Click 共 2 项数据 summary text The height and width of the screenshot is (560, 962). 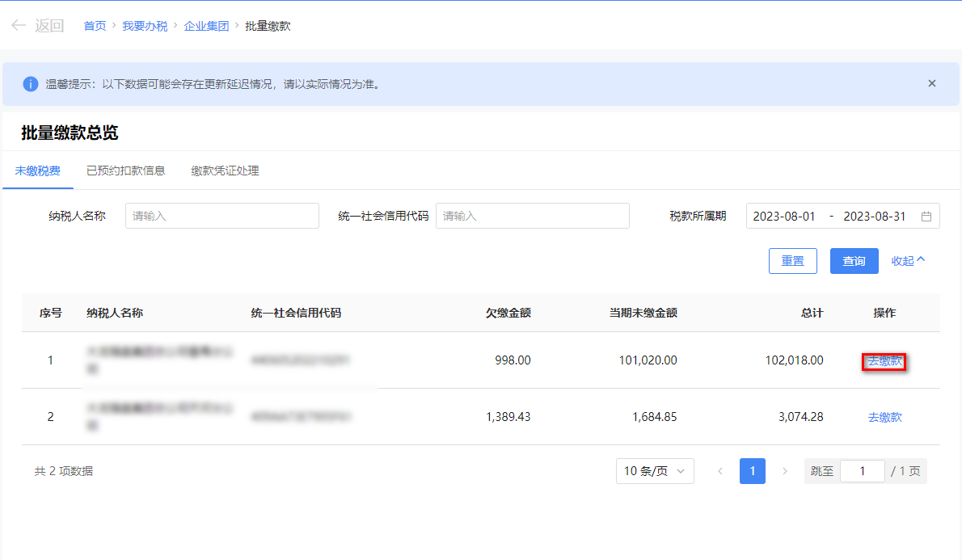click(x=64, y=471)
